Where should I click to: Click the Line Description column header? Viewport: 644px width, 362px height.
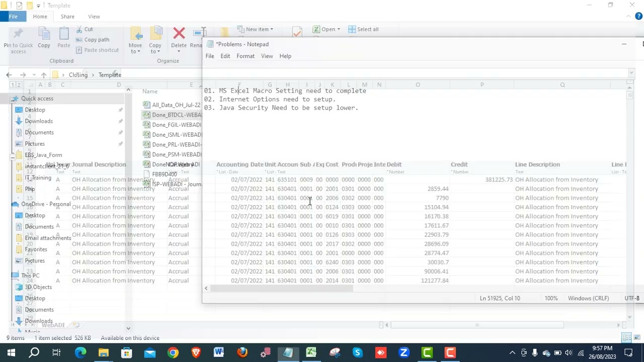537,164
